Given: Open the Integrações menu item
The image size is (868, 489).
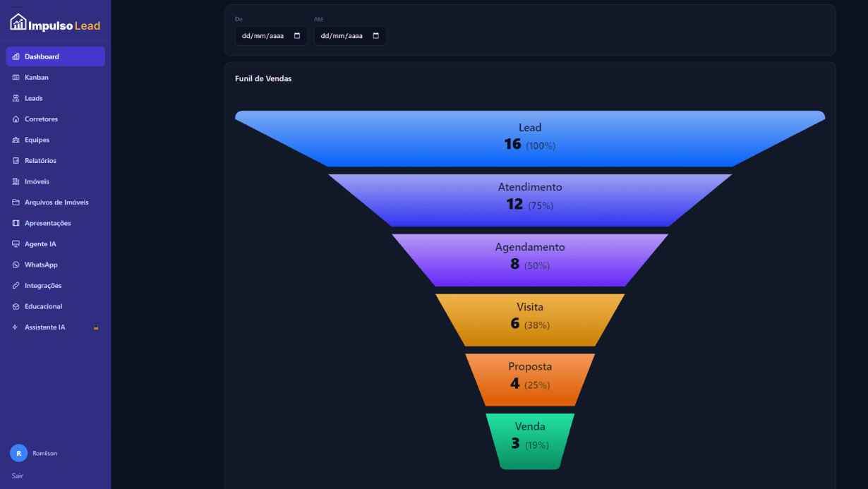Looking at the screenshot, I should tap(55, 286).
